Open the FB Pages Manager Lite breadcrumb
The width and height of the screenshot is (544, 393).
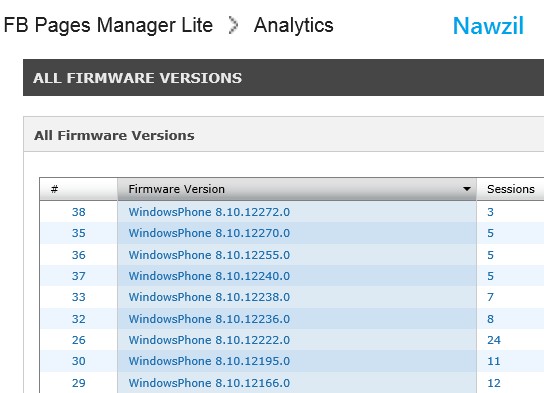108,25
